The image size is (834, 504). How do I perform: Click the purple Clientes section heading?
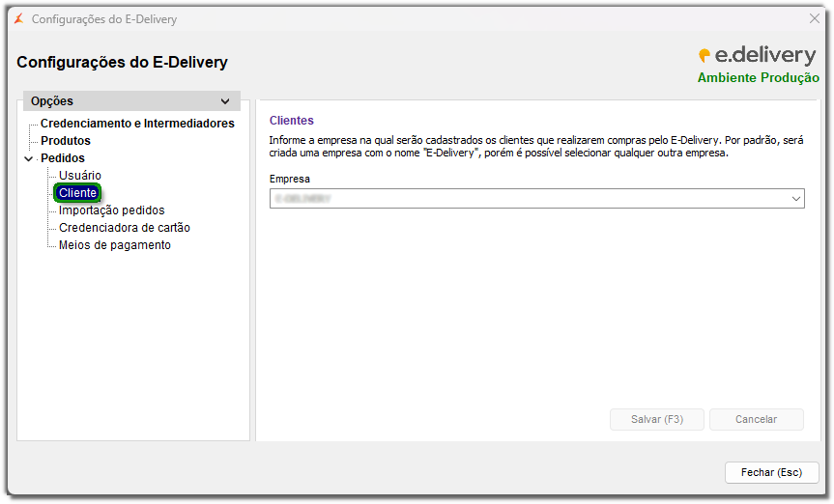(291, 121)
